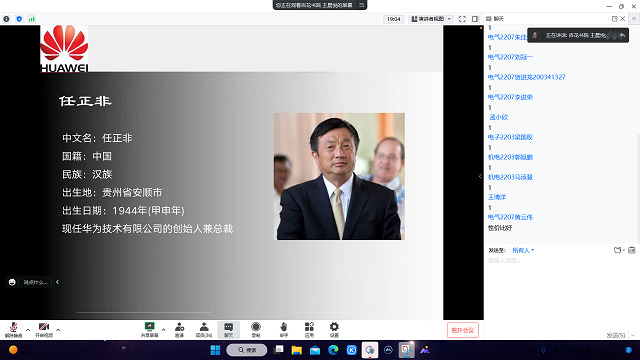Click the chat panel scrollbar

[x=638, y=188]
